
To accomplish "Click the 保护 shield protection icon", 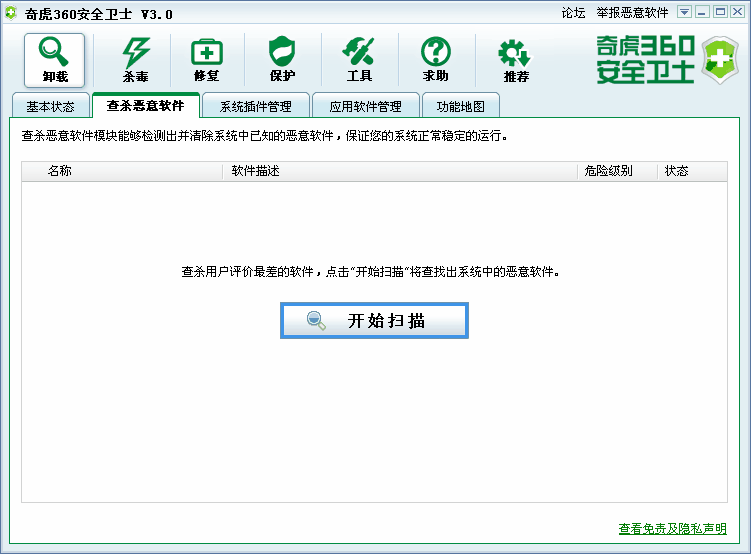I will tap(283, 60).
